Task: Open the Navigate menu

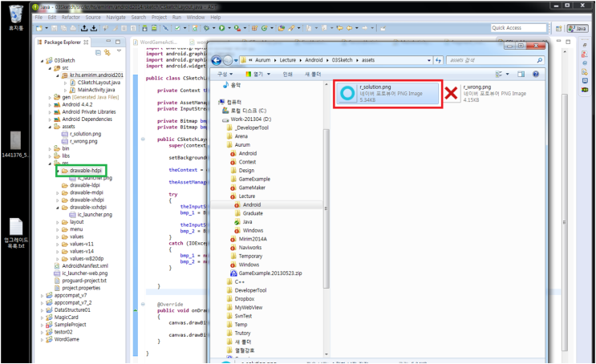Action: (117, 17)
